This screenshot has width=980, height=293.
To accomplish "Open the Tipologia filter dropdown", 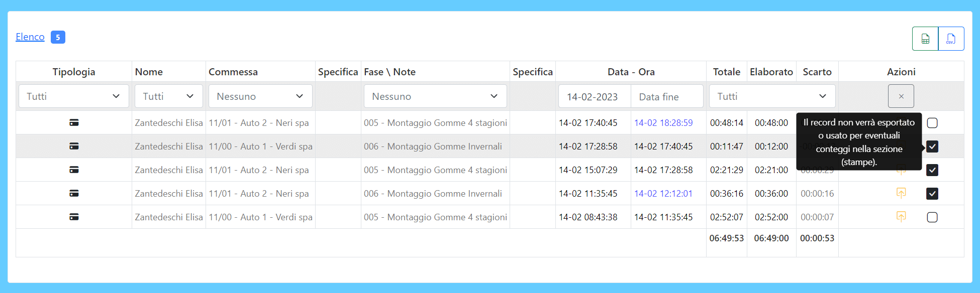I will [73, 96].
